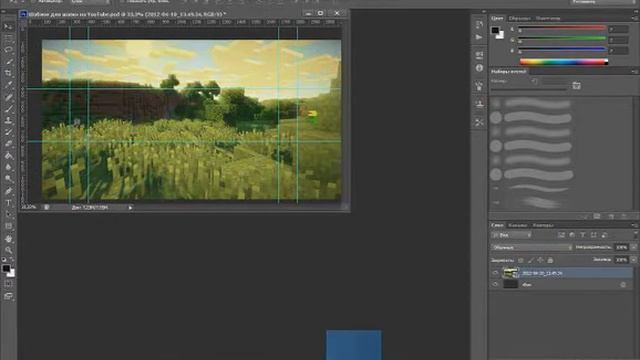Switch to the Слои layers tab
This screenshot has height=360, width=640.
497,225
